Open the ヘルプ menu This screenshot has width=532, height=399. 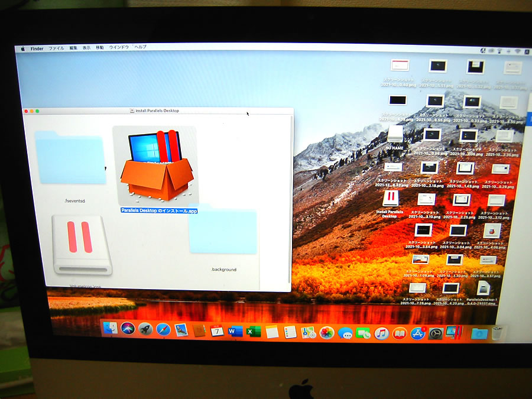(140, 47)
